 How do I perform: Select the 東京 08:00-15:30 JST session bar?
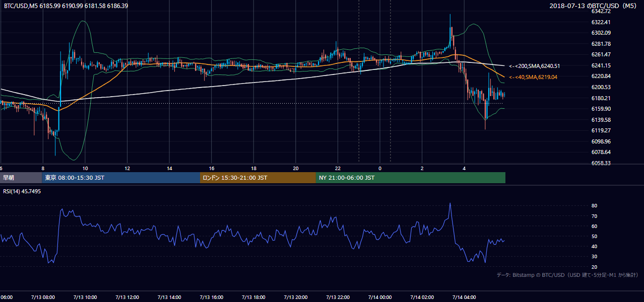121,178
